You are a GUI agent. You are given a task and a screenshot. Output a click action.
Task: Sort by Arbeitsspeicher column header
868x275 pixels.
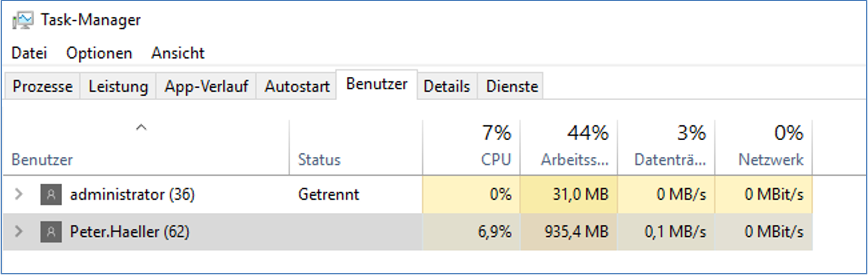tap(569, 147)
